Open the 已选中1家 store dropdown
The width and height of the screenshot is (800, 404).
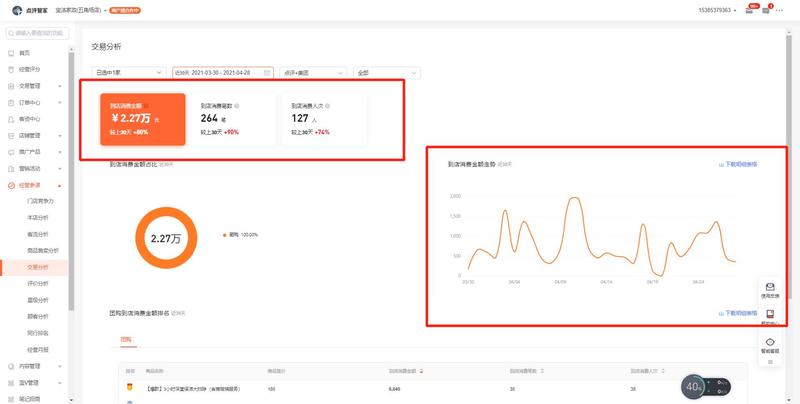coord(129,73)
